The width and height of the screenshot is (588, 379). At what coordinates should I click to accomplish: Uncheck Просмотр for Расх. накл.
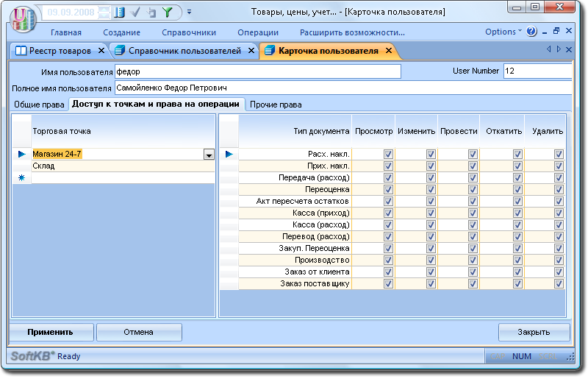388,154
